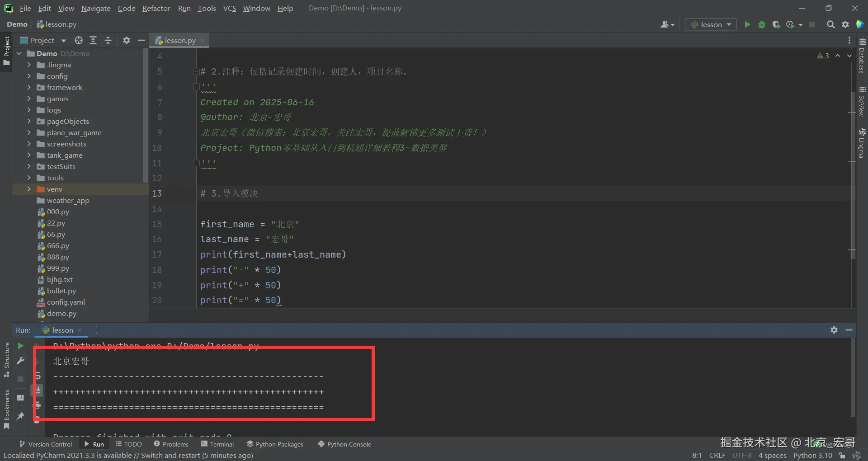Open the editor tabs three-dot menu
The width and height of the screenshot is (868, 461).
coord(849,40)
